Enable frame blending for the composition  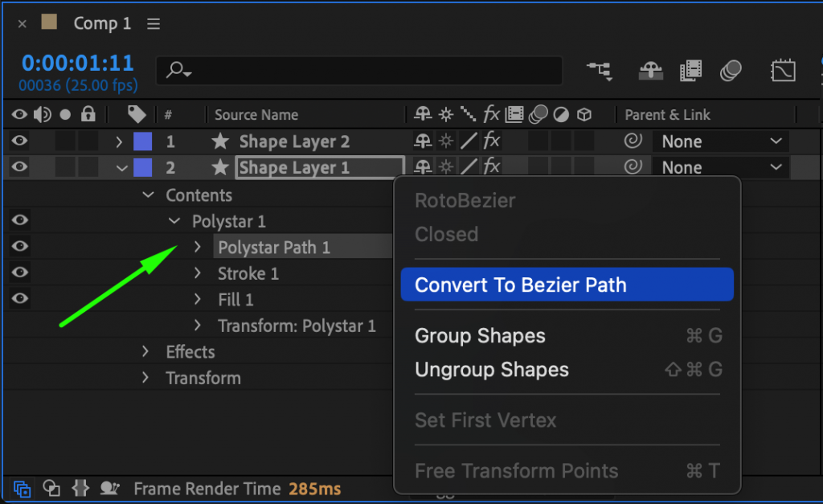pos(691,71)
